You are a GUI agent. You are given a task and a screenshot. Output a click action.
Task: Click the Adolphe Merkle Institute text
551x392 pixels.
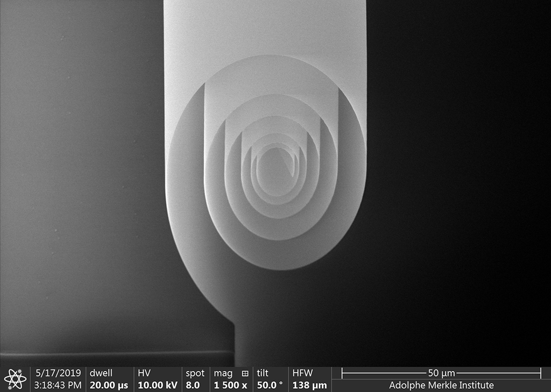coord(441,385)
